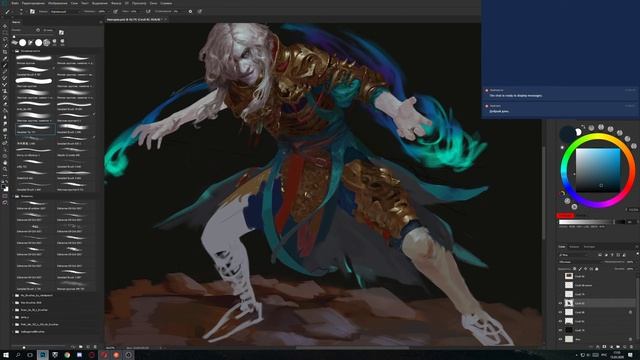Open the Фильтр menu
The height and width of the screenshot is (360, 640).
click(x=116, y=3)
